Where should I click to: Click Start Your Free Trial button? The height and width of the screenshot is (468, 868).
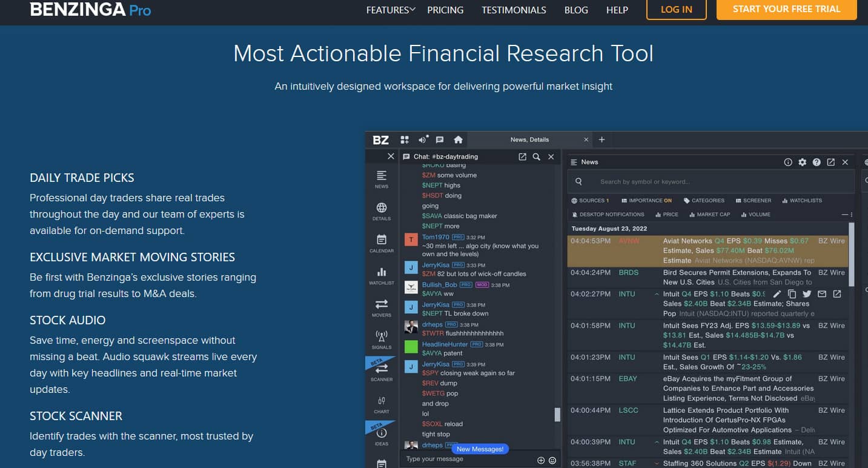click(x=786, y=9)
